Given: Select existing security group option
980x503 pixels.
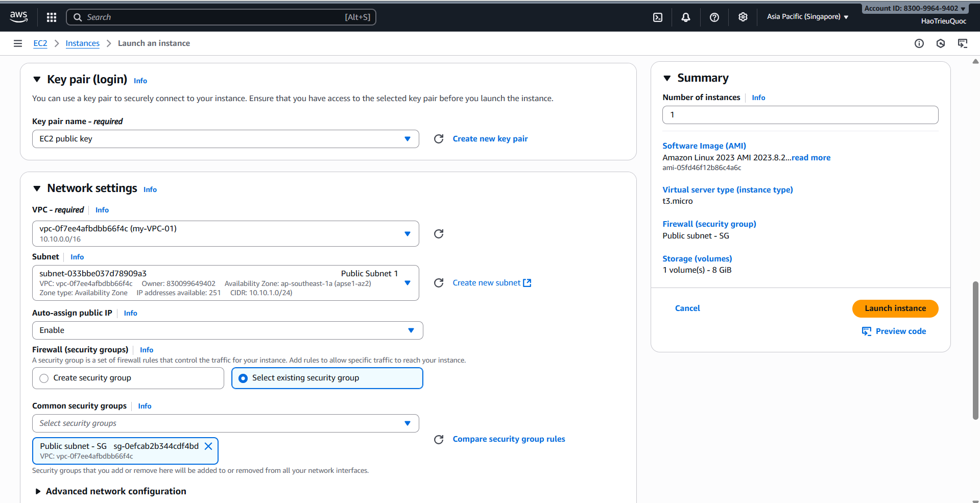Looking at the screenshot, I should pyautogui.click(x=243, y=378).
